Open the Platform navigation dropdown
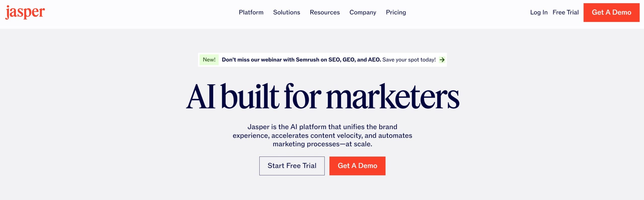This screenshot has width=644, height=200. click(251, 12)
